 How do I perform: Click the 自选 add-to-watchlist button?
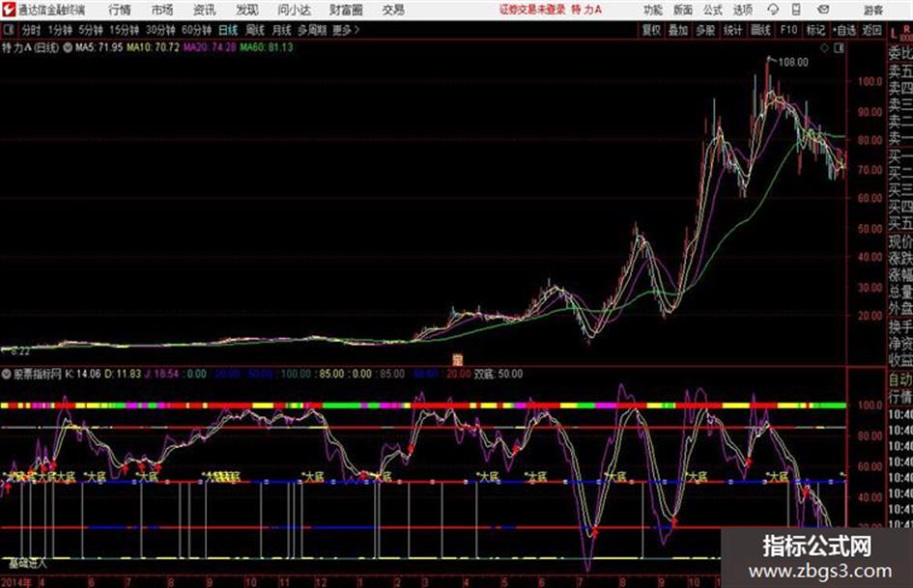[844, 30]
